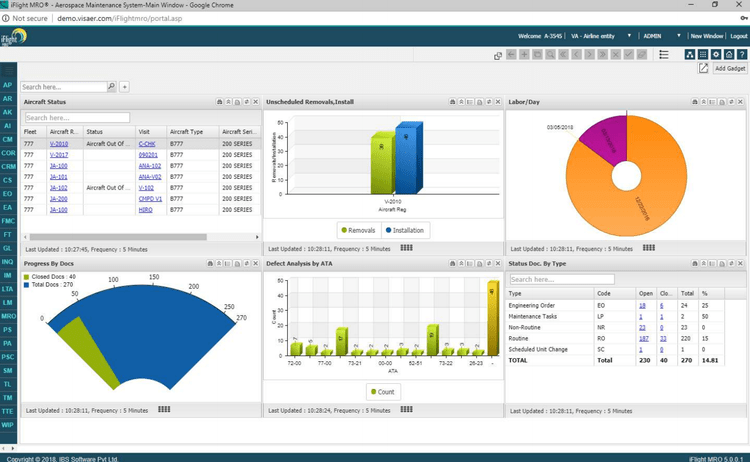Image resolution: width=750 pixels, height=462 pixels.
Task: Open the grid list icon in top toolbar
Action: click(703, 55)
